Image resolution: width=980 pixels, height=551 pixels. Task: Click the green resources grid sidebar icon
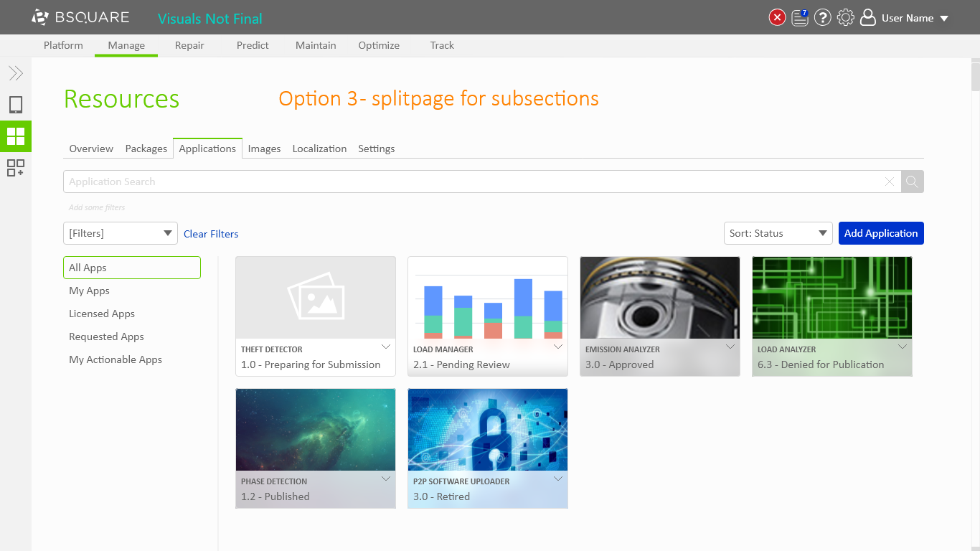click(x=16, y=136)
